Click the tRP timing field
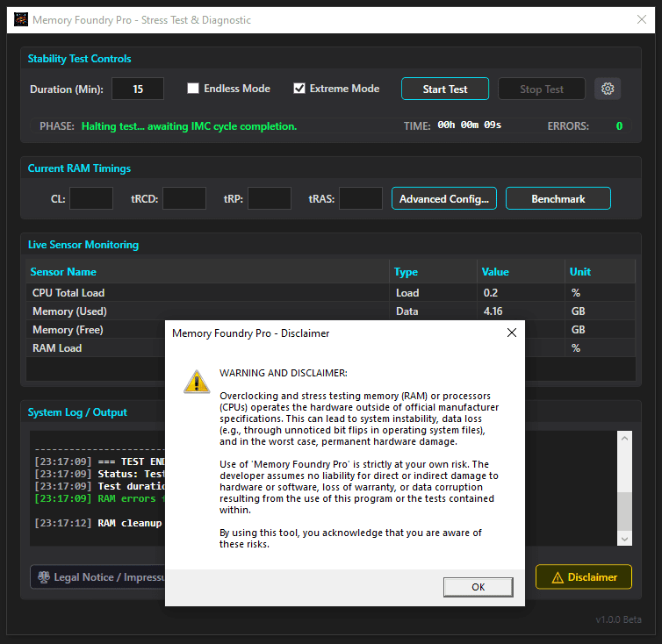Image resolution: width=662 pixels, height=644 pixels. tap(270, 198)
